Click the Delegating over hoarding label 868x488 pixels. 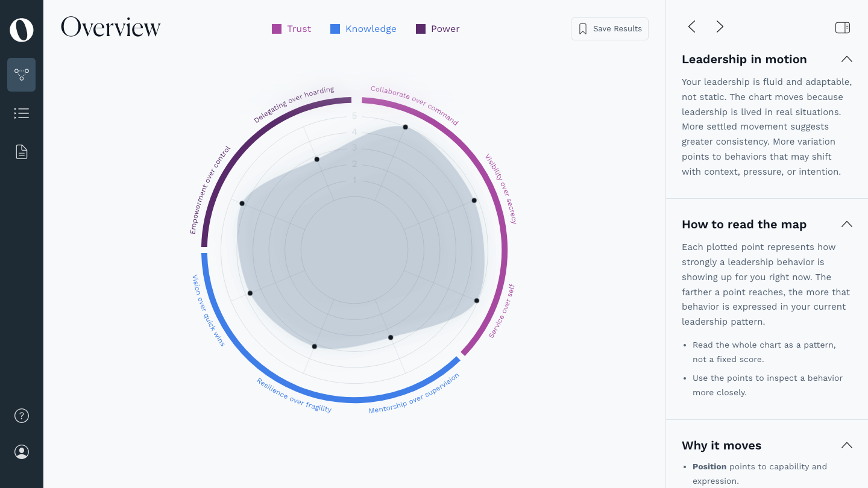(294, 105)
